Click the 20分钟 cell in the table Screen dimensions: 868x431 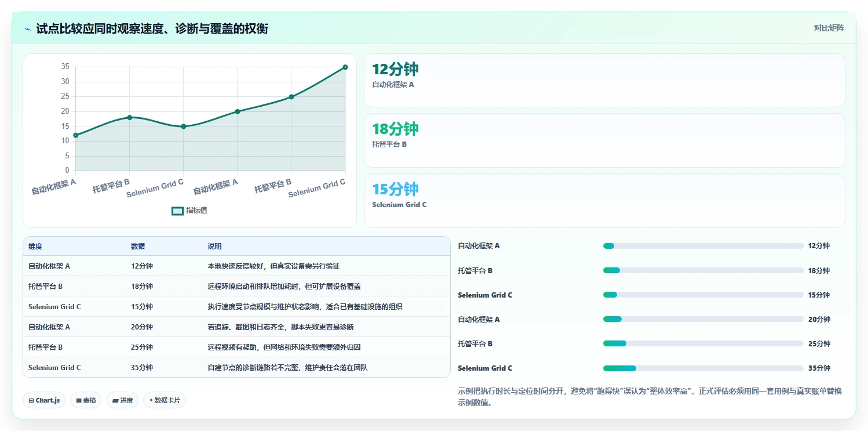point(142,327)
